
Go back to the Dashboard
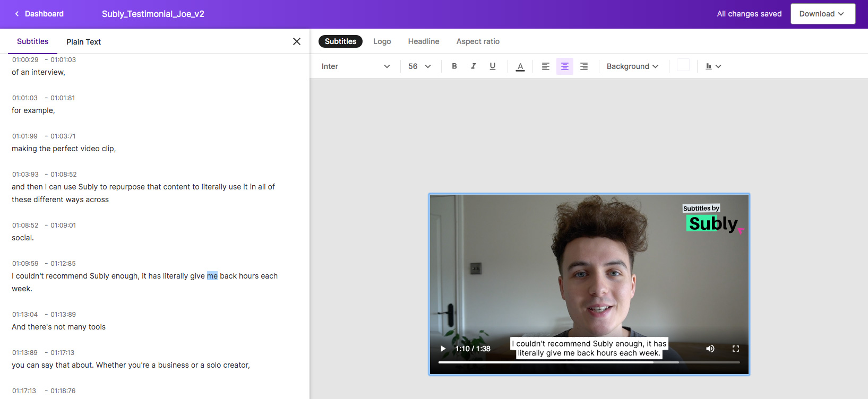tap(39, 14)
